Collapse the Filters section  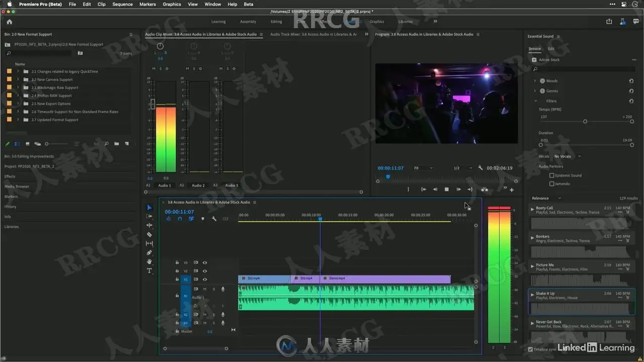point(535,101)
